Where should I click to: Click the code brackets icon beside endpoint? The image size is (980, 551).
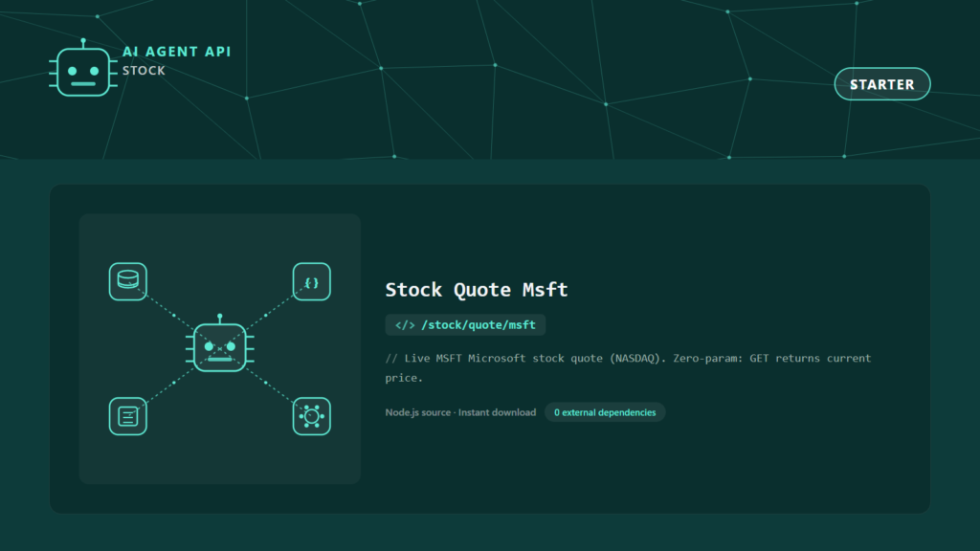pyautogui.click(x=405, y=325)
